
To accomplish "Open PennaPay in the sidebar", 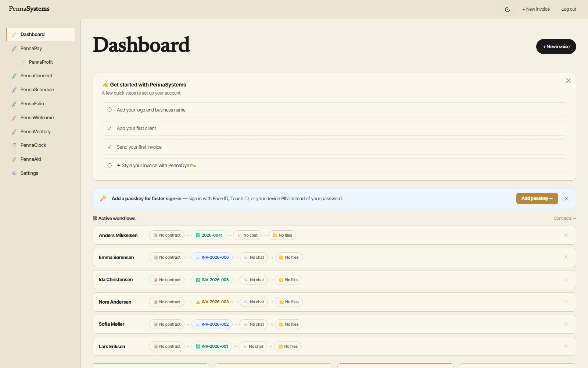I will point(40,49).
